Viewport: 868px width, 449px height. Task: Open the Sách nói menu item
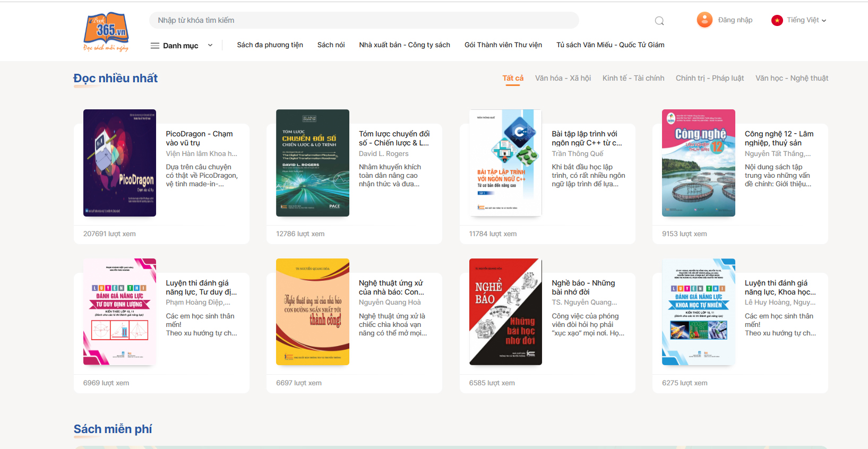pos(331,45)
